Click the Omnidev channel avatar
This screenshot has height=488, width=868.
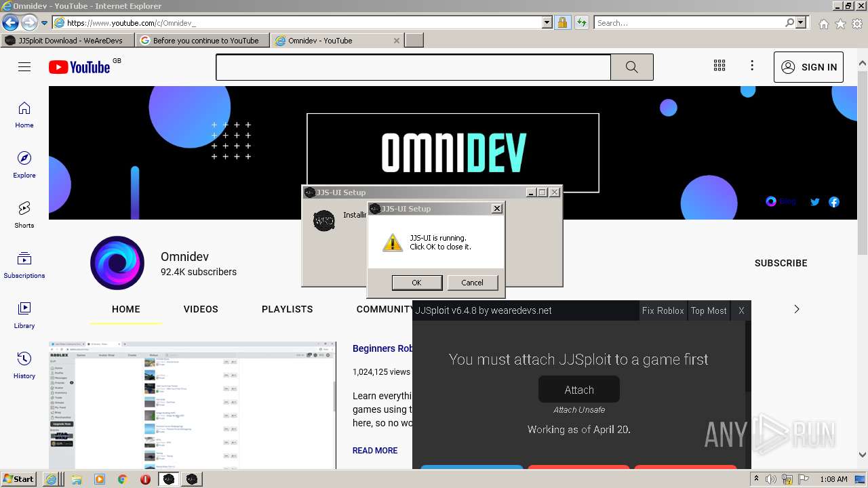(x=117, y=263)
